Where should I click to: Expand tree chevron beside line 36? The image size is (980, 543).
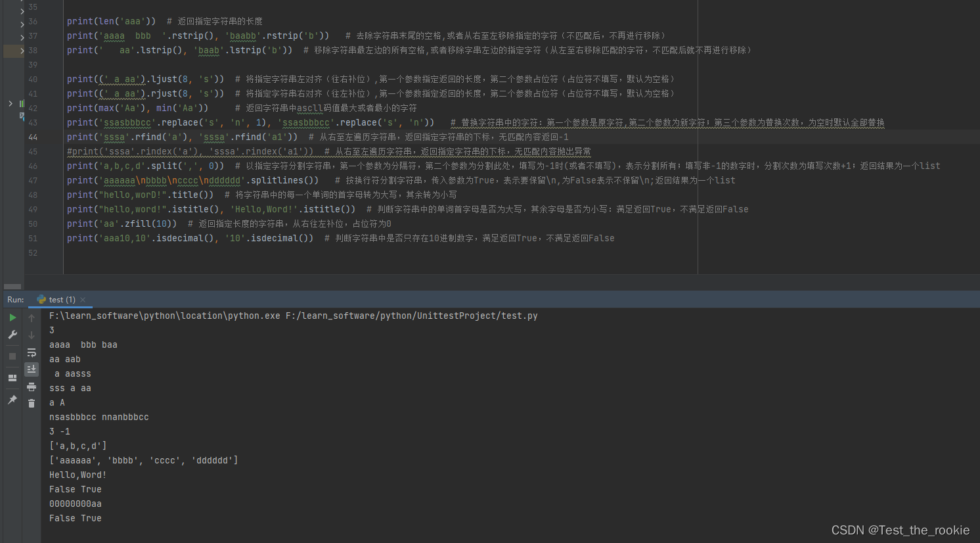tap(22, 25)
